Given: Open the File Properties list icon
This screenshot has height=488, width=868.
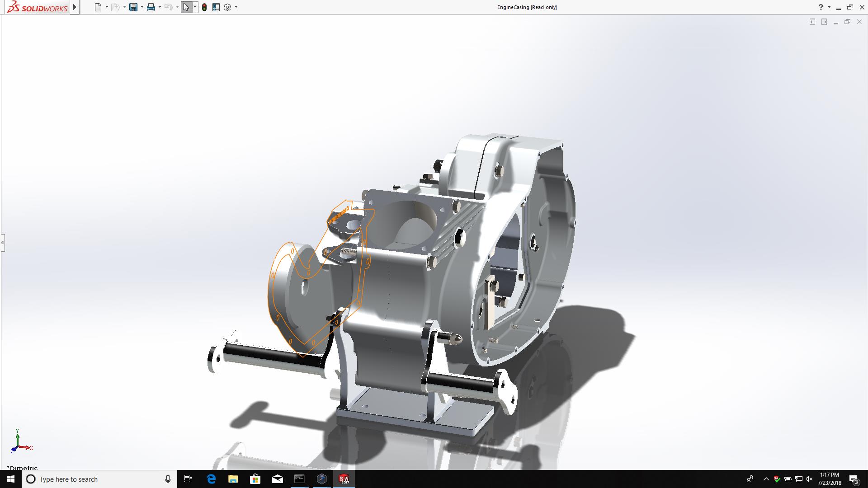Looking at the screenshot, I should point(216,7).
